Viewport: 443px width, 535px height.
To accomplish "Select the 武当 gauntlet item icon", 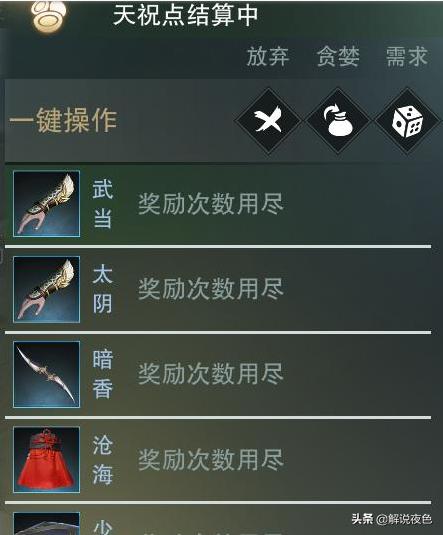I will point(46,203).
